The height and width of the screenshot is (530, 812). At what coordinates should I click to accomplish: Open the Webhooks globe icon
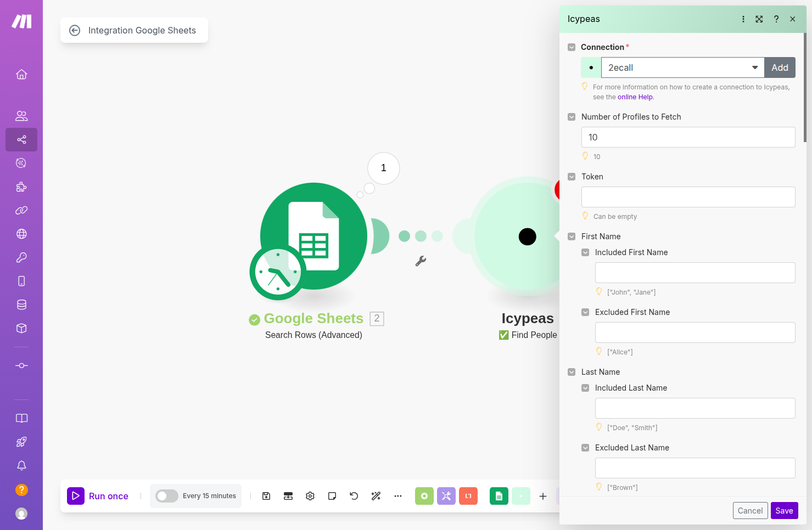21,234
